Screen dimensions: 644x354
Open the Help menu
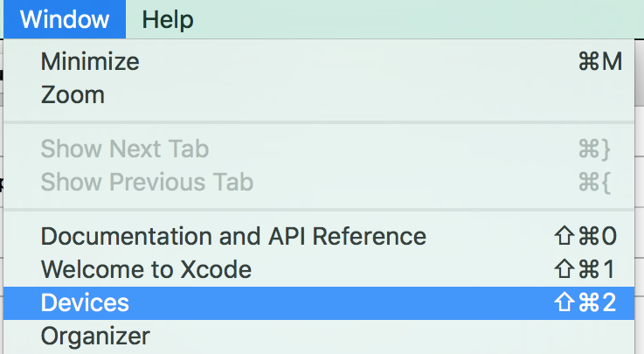168,19
